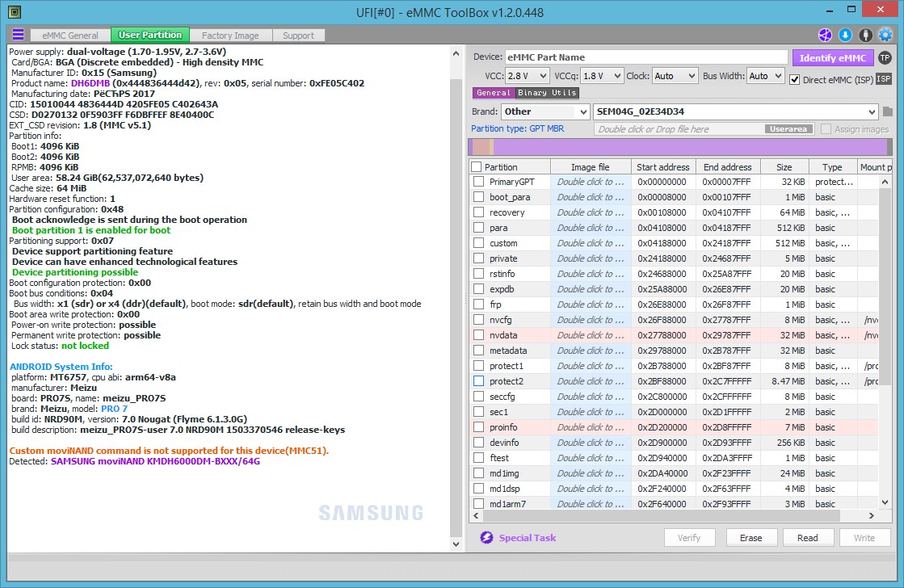Click the Double click or Drop file field

tap(680, 129)
